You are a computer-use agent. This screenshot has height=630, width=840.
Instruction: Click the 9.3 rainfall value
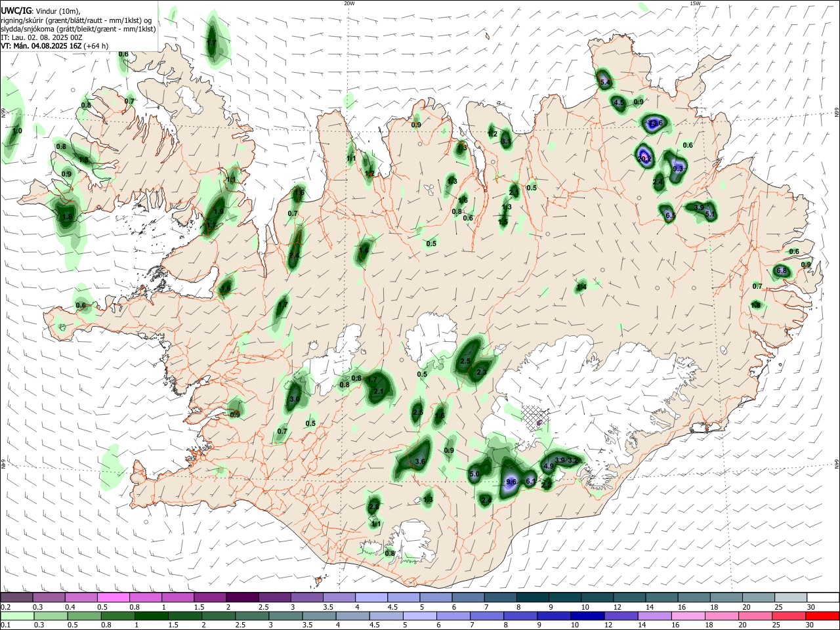[679, 169]
